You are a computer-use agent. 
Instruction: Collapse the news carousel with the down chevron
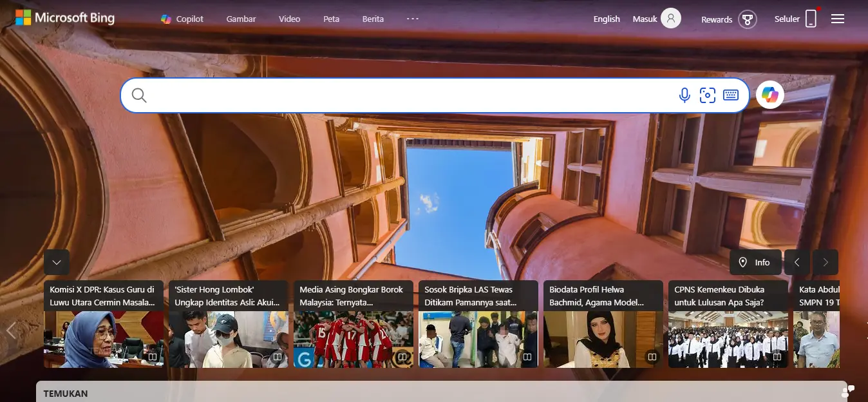pos(56,262)
